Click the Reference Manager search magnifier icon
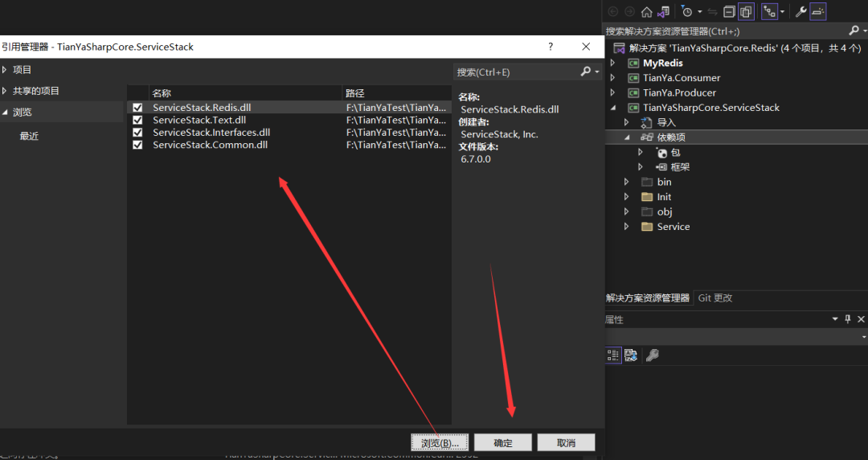The width and height of the screenshot is (868, 460). point(586,72)
